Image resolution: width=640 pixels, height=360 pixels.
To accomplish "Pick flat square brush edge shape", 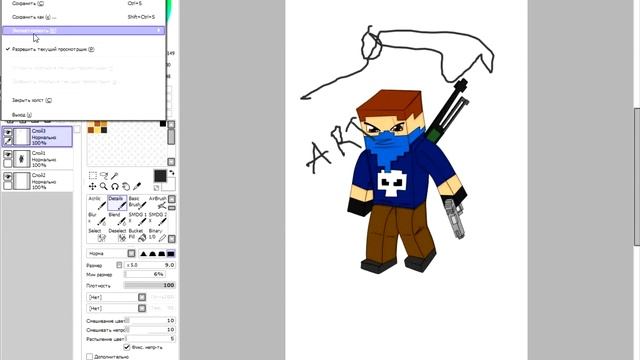I will (x=171, y=253).
